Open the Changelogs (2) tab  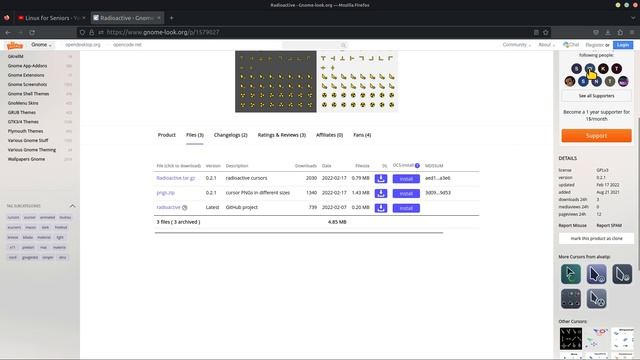pyautogui.click(x=231, y=135)
